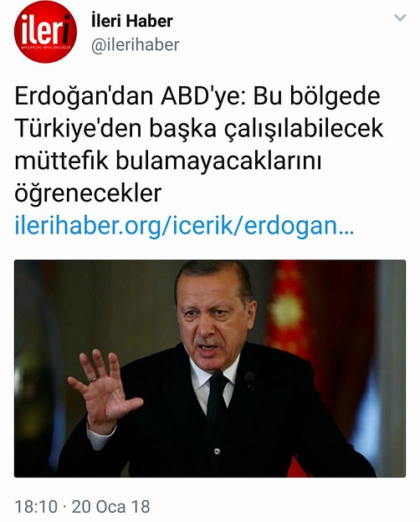Open the ilerihaber.org article link

coord(184,226)
